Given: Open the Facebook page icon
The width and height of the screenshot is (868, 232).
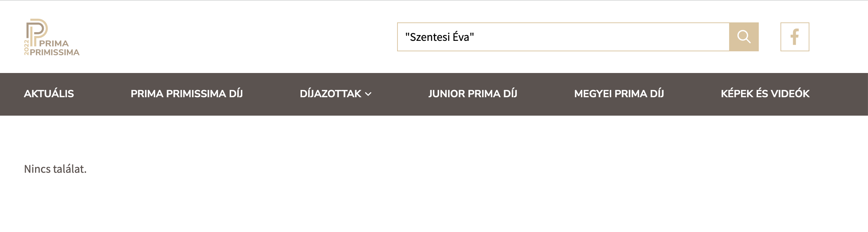Looking at the screenshot, I should click(795, 37).
